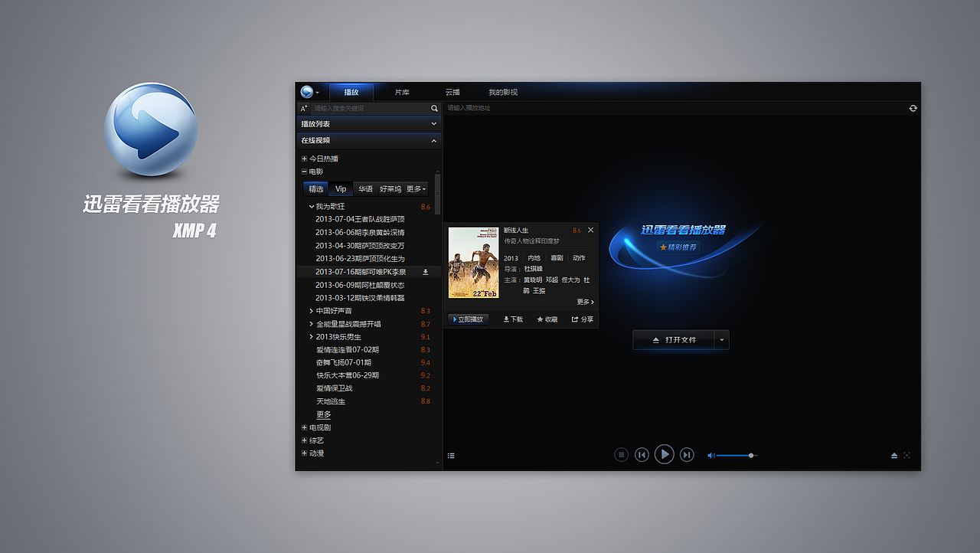Select 2013-03-12期铁汉柔情韩磊 episode

(360, 298)
